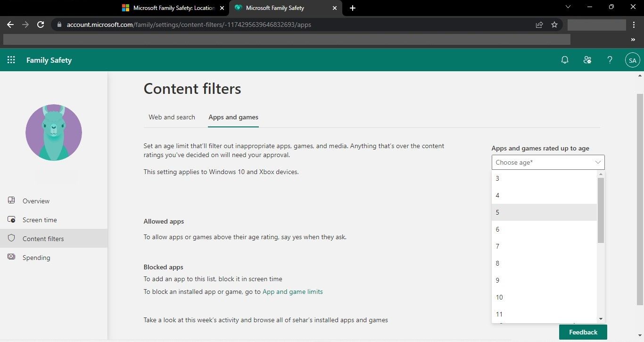The image size is (644, 342).
Task: Click the browser forward arrow
Action: click(x=25, y=25)
